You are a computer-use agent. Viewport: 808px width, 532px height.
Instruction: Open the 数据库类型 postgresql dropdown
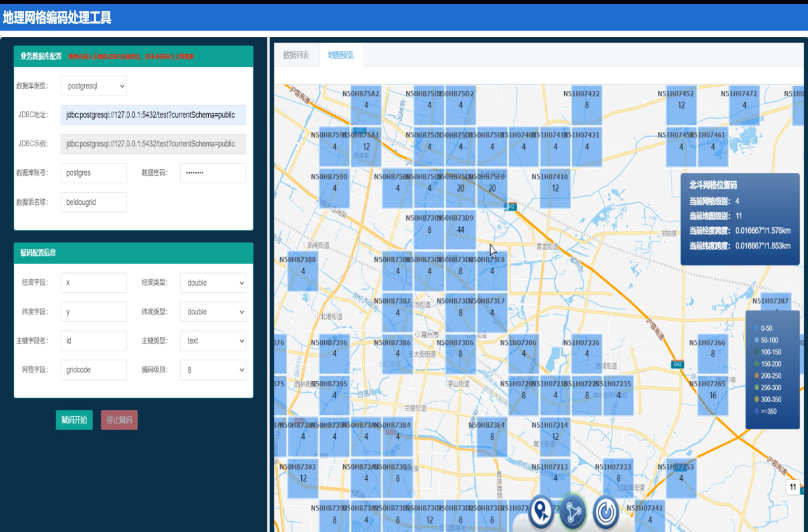click(94, 86)
